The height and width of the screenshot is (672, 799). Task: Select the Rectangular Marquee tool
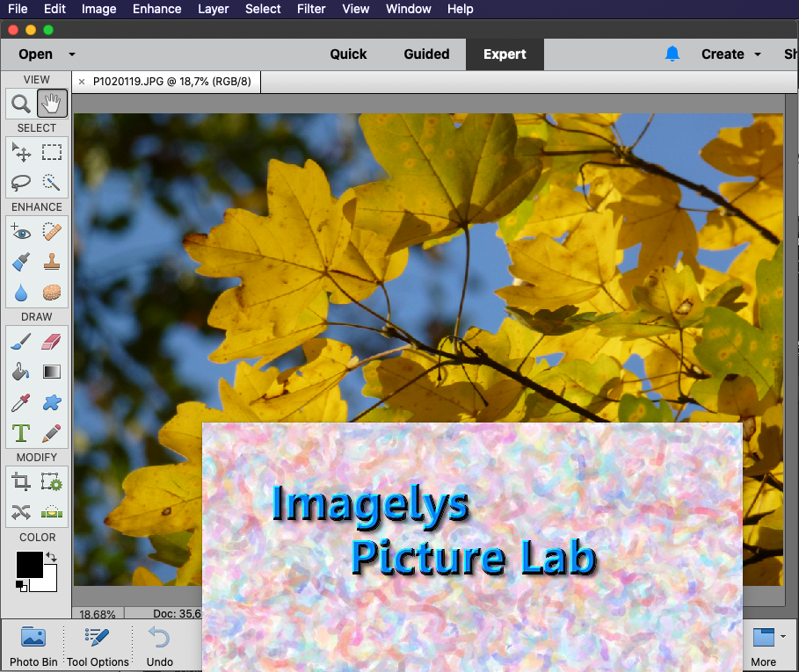tap(52, 152)
